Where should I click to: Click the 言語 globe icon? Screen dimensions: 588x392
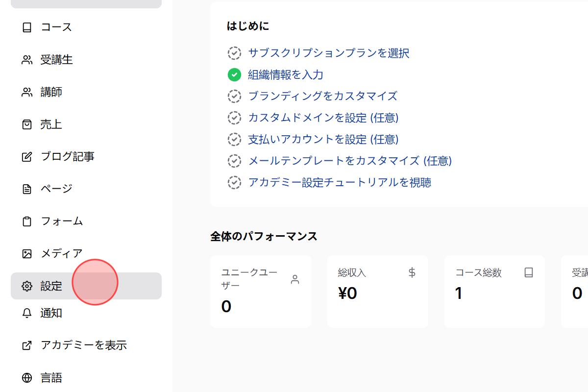[27, 377]
